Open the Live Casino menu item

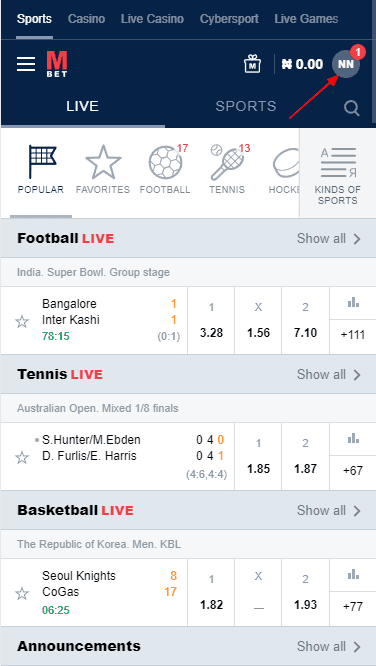tap(152, 19)
